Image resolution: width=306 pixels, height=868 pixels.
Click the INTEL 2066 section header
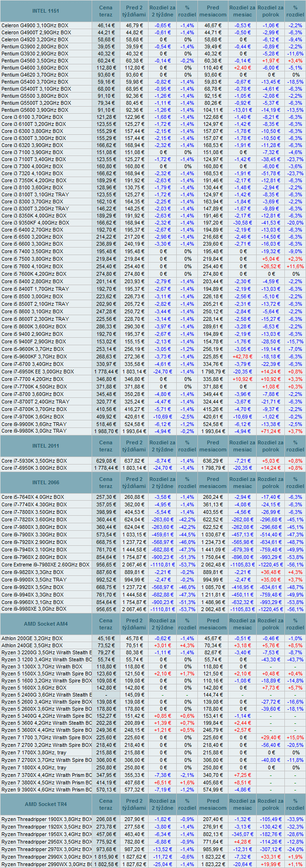46,482
